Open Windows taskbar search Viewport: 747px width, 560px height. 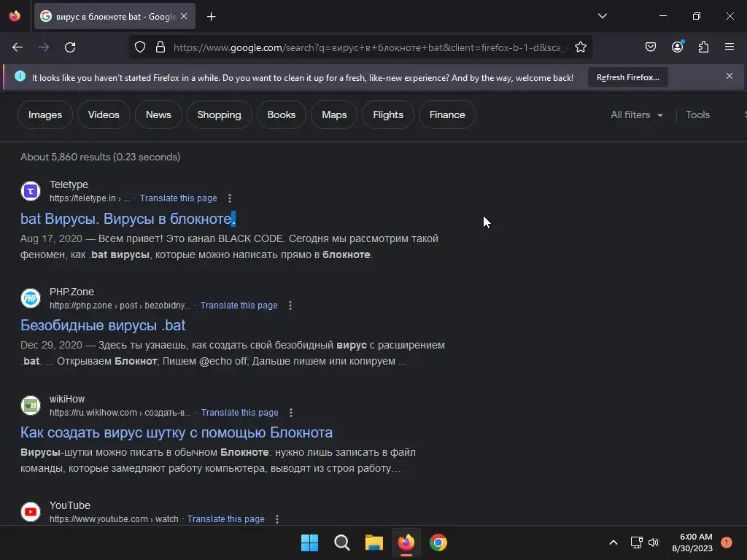point(341,542)
